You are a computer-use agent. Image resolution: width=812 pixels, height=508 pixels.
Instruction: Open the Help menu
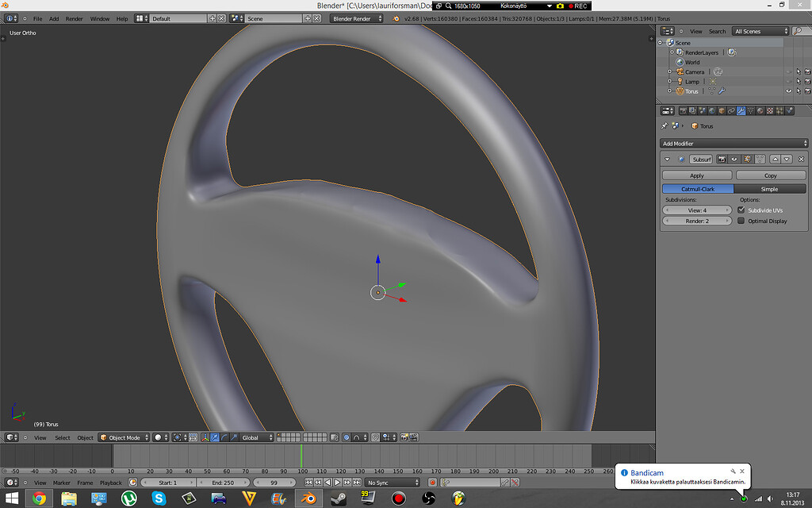pyautogui.click(x=121, y=19)
